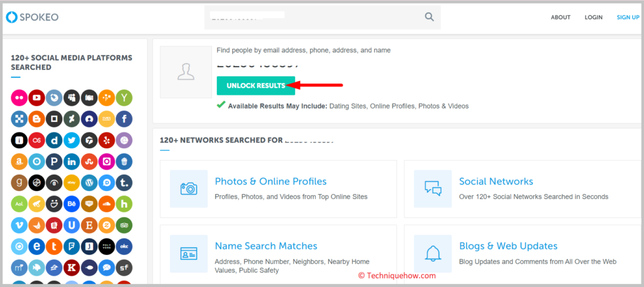Click the chat bubbles icon
This screenshot has width=644, height=287.
point(433,188)
